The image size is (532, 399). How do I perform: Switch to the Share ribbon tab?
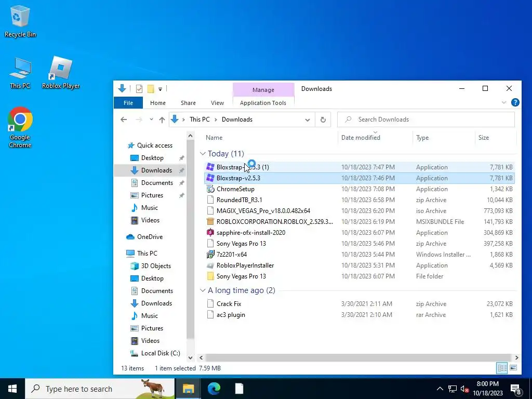pos(188,103)
